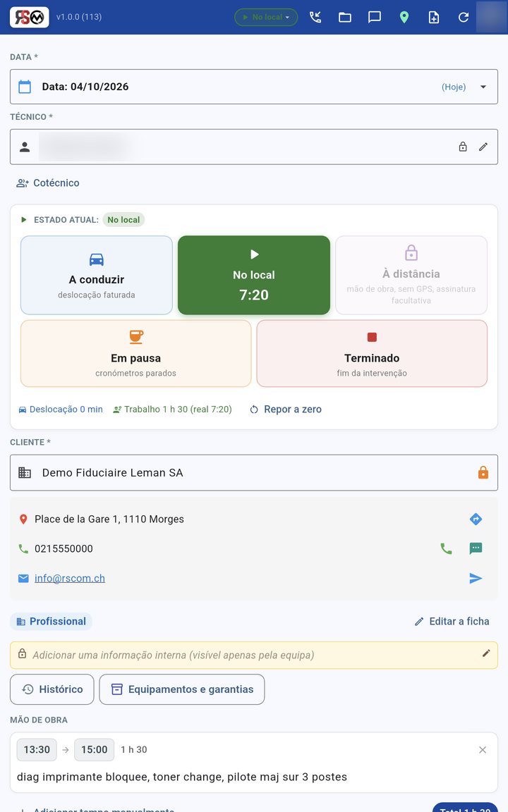Viewport: 508px width, 812px height.
Task: Expand the No local status dropdown
Action: [266, 17]
